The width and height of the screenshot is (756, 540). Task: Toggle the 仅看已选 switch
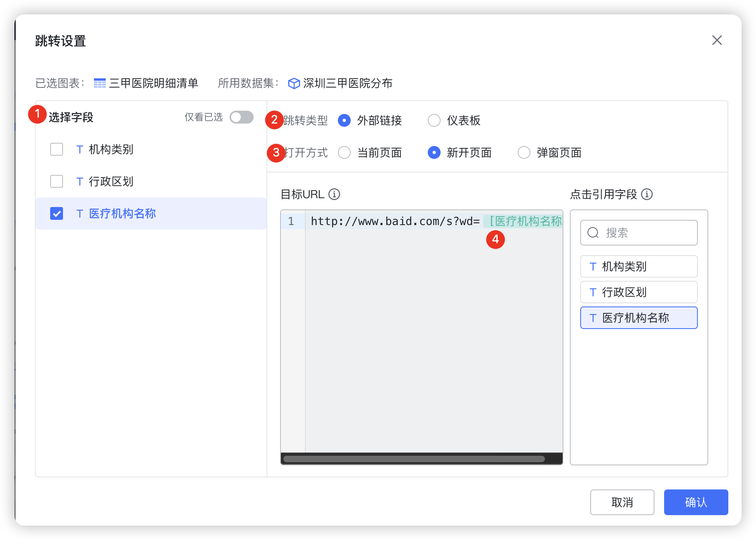coord(242,117)
